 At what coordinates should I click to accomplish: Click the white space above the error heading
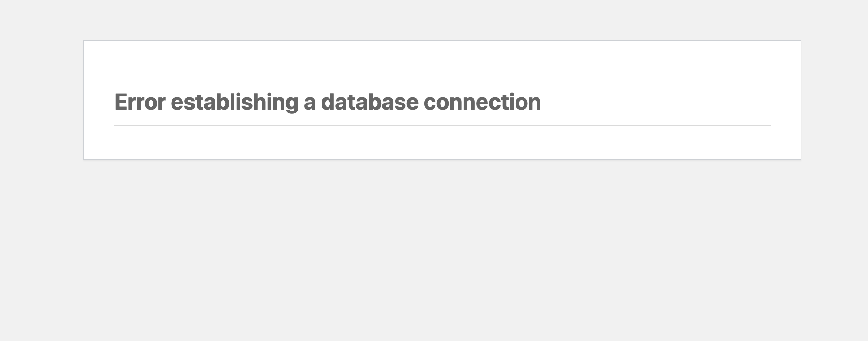click(442, 66)
